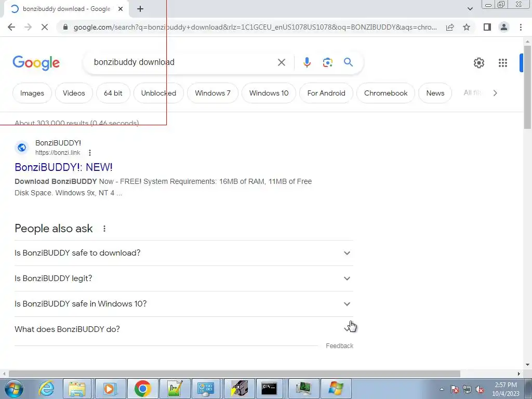The height and width of the screenshot is (399, 532).
Task: Start voice search with the microphone
Action: (x=307, y=62)
